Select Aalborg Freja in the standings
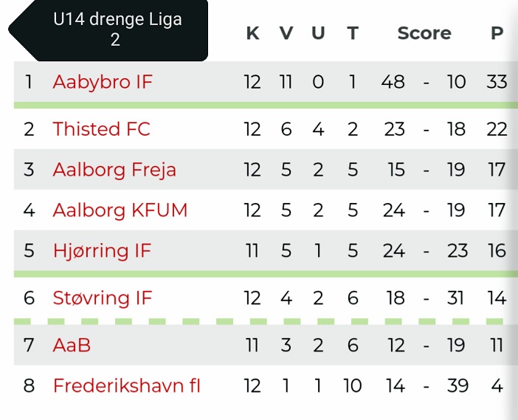518x420 pixels. pyautogui.click(x=114, y=170)
